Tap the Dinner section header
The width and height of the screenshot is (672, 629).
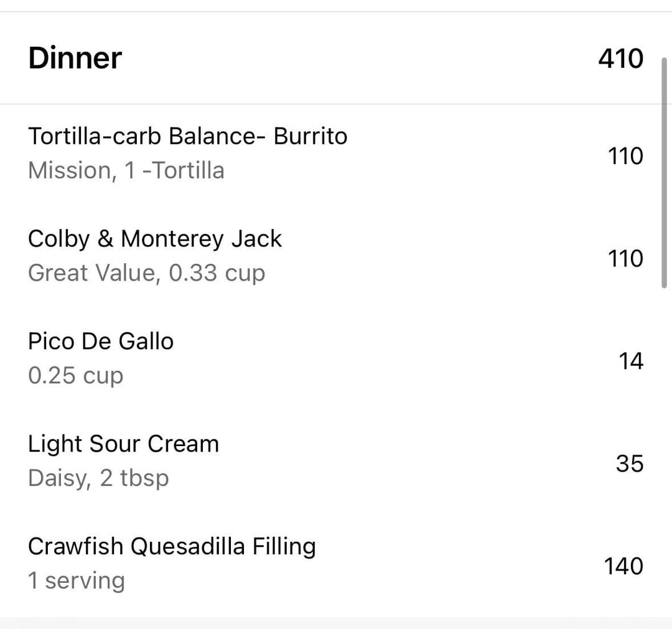(75, 58)
